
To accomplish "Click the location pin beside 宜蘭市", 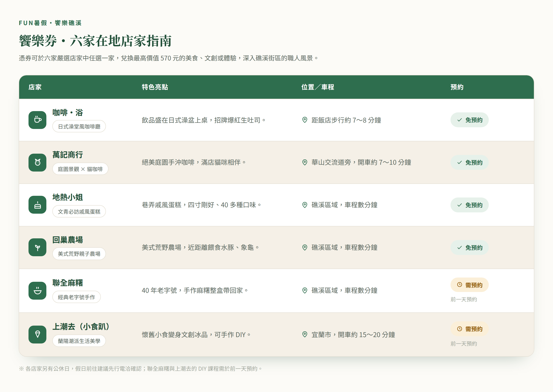I will (x=305, y=335).
